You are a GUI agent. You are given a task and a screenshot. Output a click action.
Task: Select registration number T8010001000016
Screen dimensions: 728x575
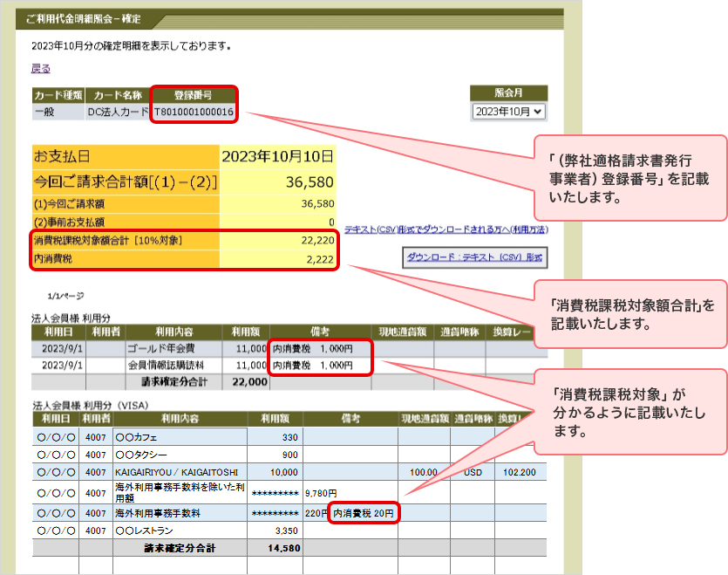(194, 112)
